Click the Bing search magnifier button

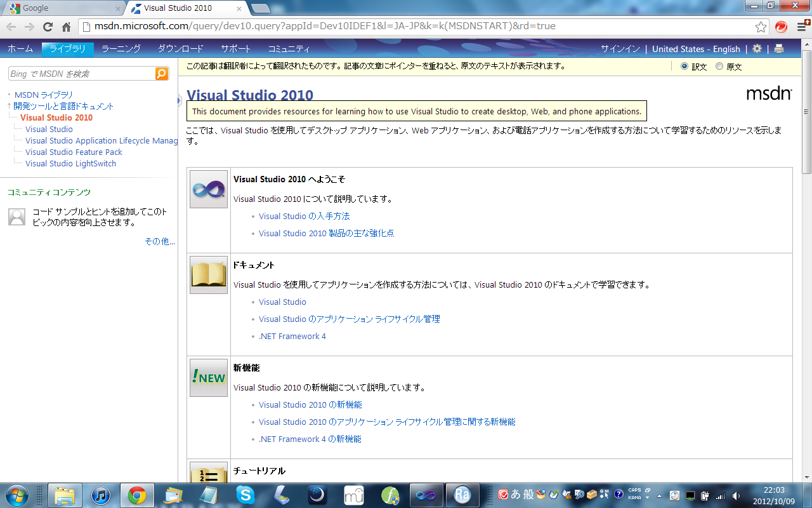pyautogui.click(x=162, y=74)
